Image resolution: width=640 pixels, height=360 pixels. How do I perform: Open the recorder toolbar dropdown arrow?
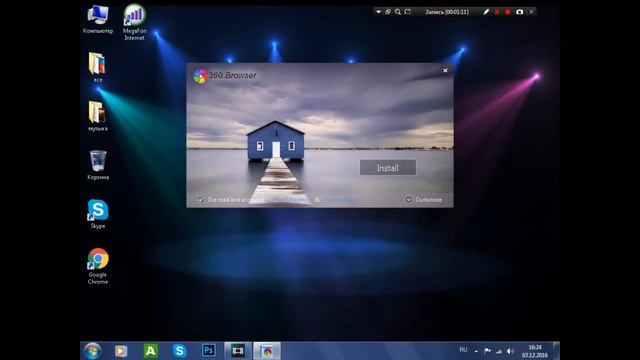(378, 12)
